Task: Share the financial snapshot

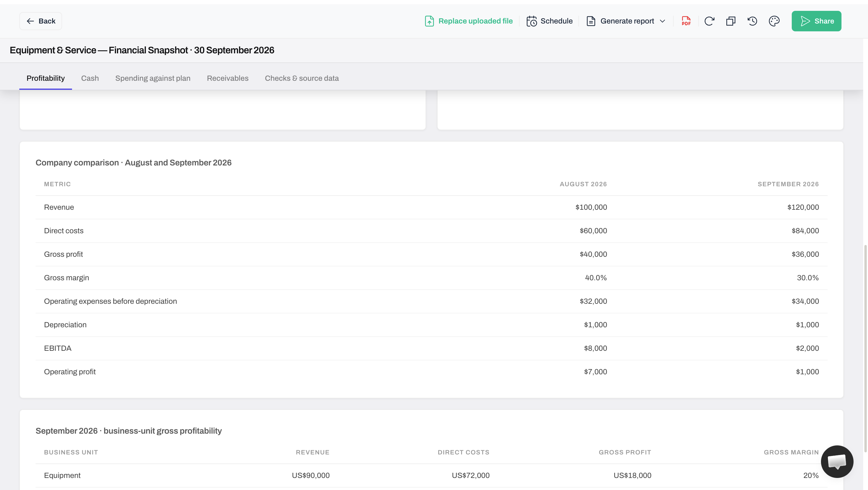Action: coord(816,21)
